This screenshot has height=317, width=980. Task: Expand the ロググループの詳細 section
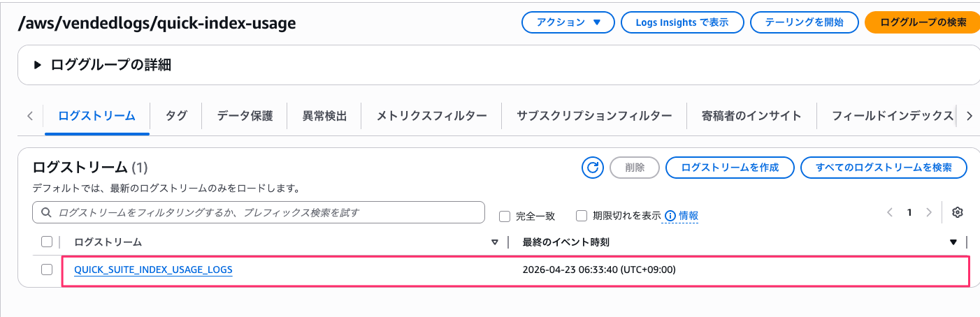[38, 65]
